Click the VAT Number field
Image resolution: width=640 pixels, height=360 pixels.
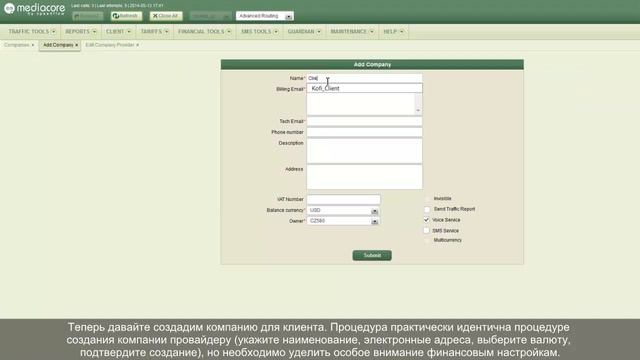click(x=344, y=199)
